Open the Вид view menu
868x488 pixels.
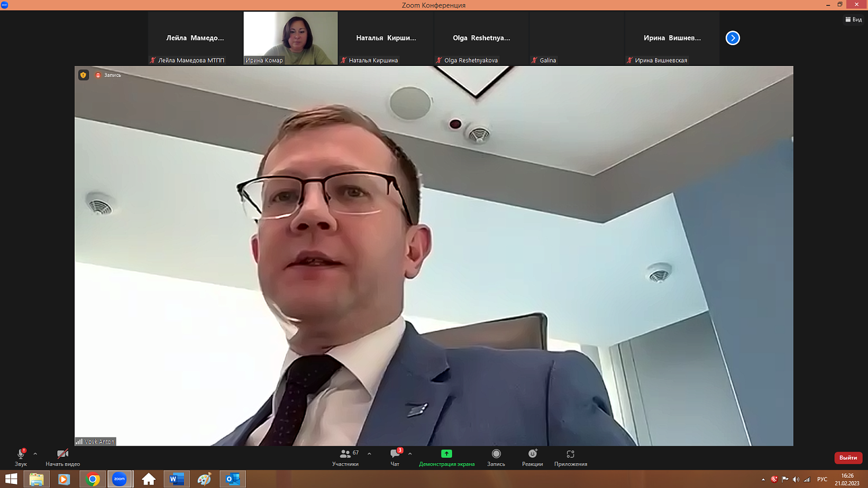(854, 20)
